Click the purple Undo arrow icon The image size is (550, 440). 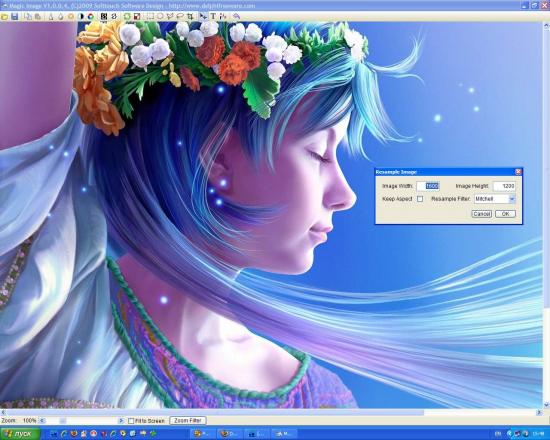(x=236, y=16)
